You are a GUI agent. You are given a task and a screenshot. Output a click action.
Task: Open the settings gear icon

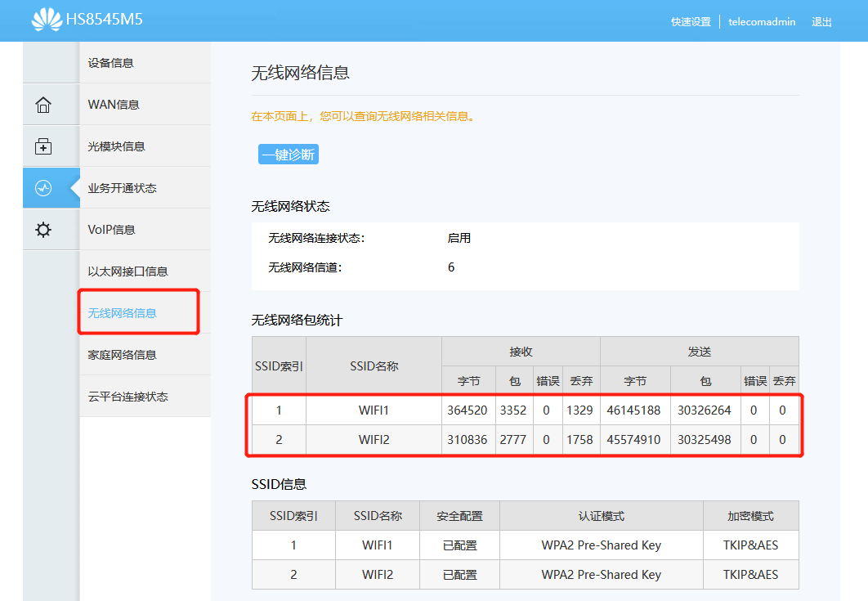click(43, 230)
